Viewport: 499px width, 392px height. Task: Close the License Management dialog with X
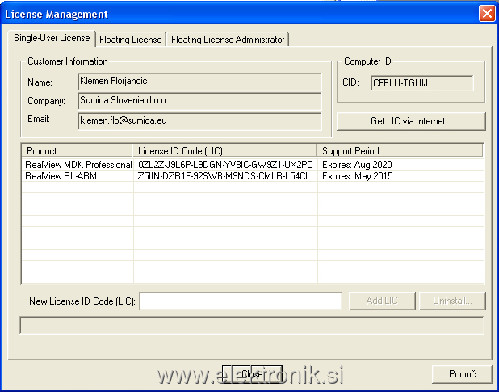(x=487, y=14)
